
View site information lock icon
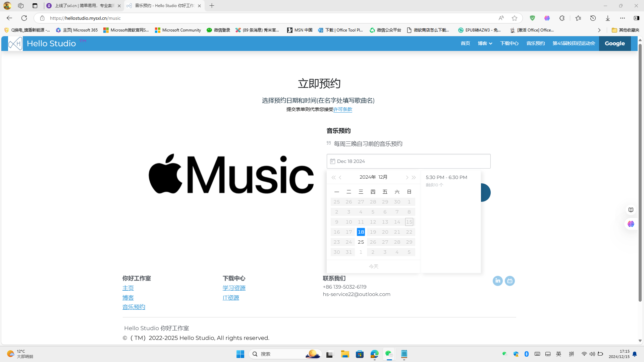tap(42, 18)
